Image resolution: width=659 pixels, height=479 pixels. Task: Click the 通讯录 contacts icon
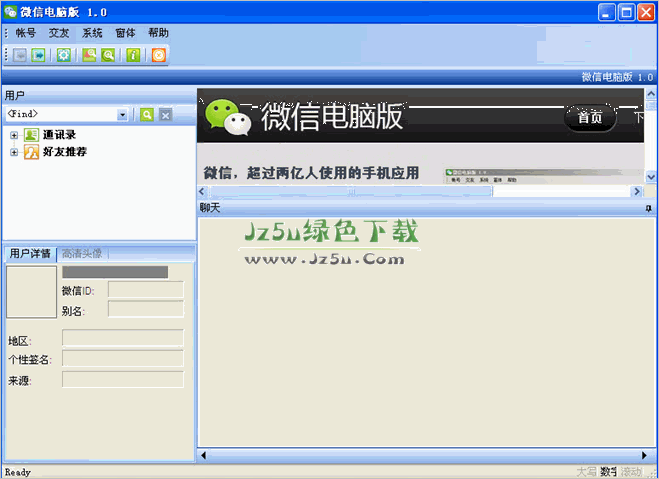(x=31, y=135)
